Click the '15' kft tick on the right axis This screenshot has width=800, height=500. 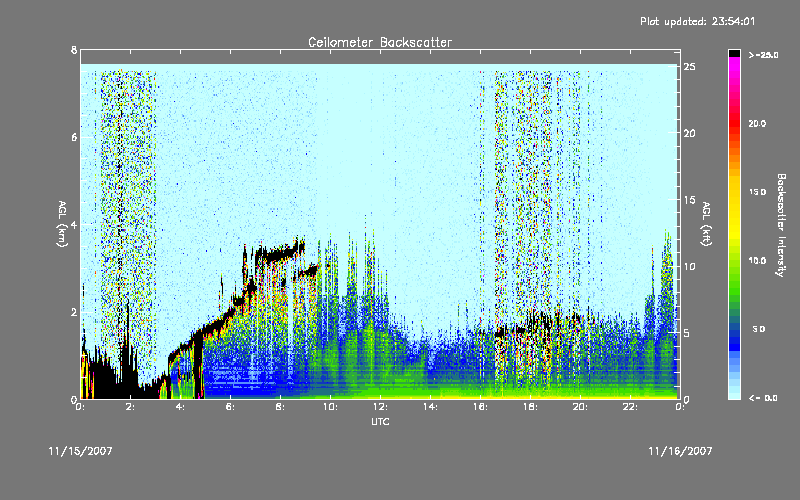(690, 199)
